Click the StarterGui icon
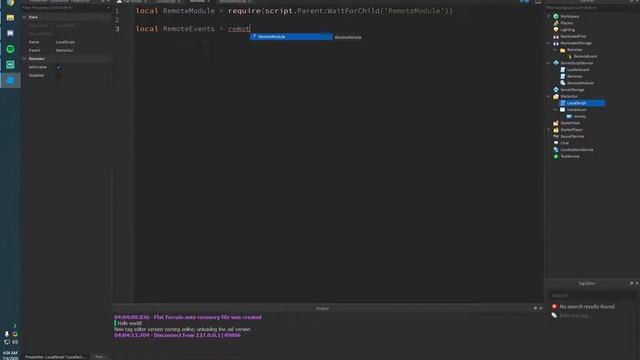Image resolution: width=640 pixels, height=360 pixels. 556,96
